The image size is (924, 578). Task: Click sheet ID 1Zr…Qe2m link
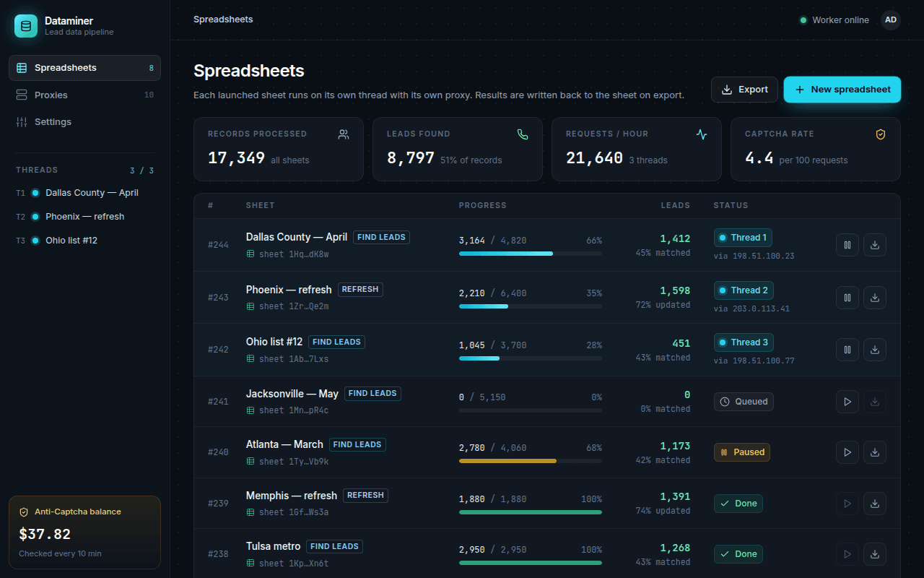click(x=287, y=306)
